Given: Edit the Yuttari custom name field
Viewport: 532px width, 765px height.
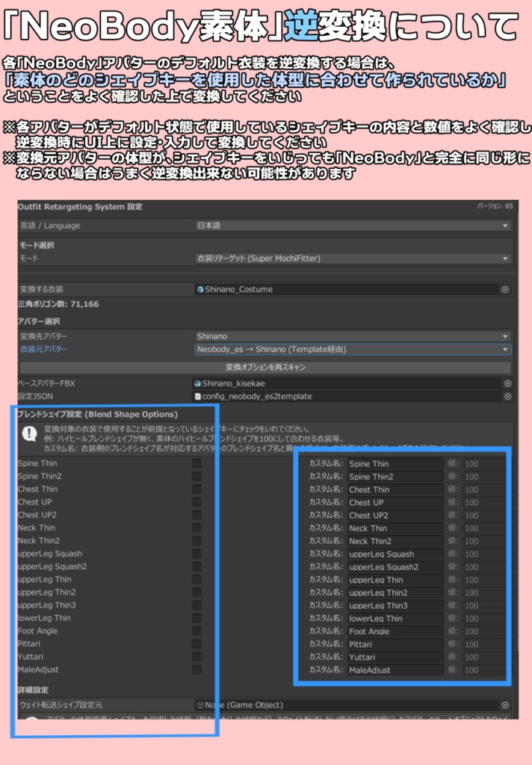Looking at the screenshot, I should tap(395, 657).
